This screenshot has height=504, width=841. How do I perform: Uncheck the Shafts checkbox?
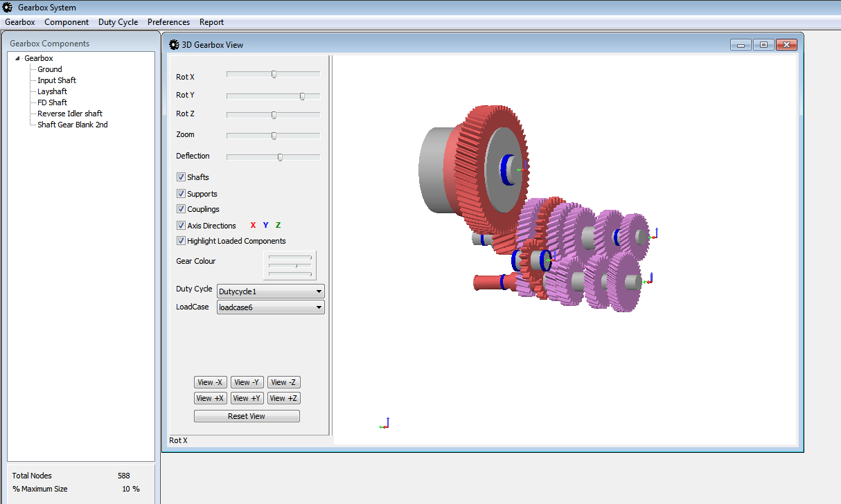[181, 177]
